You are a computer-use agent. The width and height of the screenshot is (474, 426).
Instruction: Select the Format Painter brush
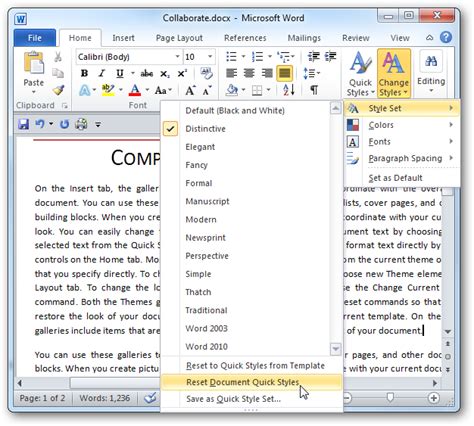59,90
